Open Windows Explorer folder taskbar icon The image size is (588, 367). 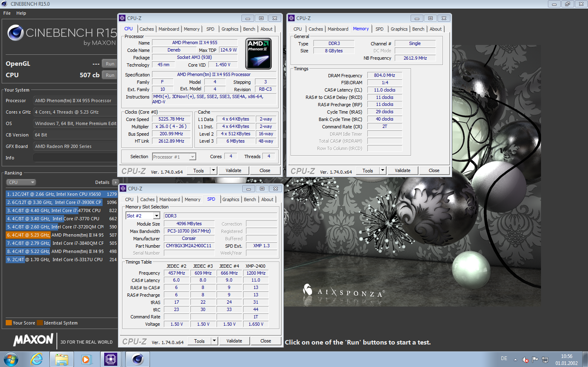62,359
